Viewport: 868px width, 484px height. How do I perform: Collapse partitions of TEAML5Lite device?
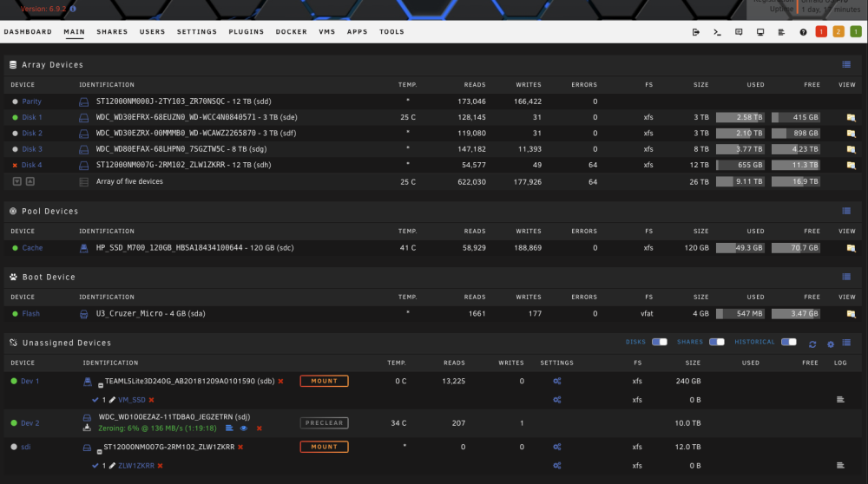click(100, 385)
